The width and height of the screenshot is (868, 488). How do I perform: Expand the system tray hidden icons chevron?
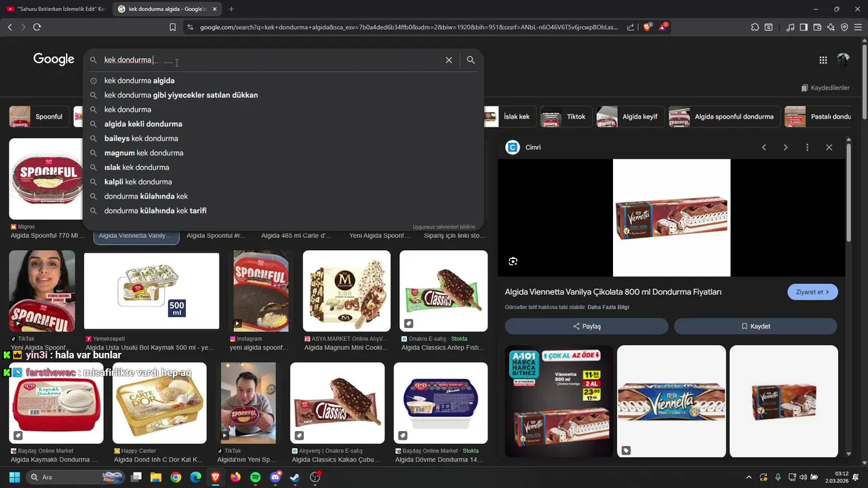pyautogui.click(x=749, y=477)
